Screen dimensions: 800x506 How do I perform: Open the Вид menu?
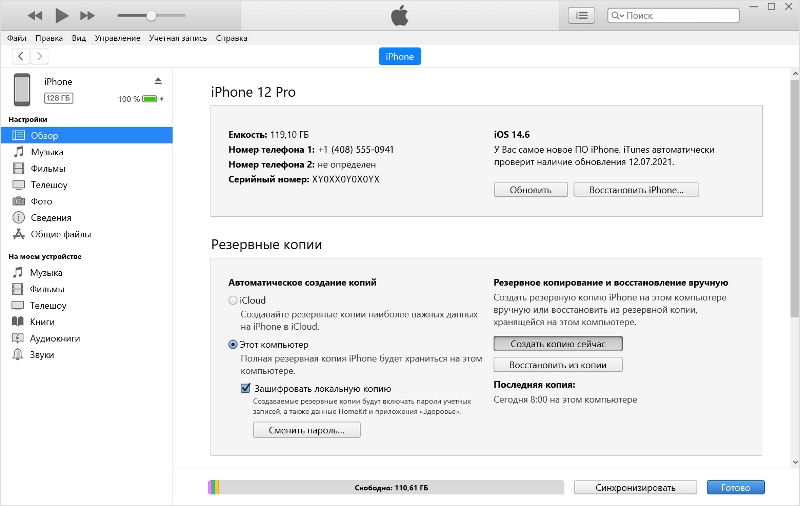[x=79, y=38]
